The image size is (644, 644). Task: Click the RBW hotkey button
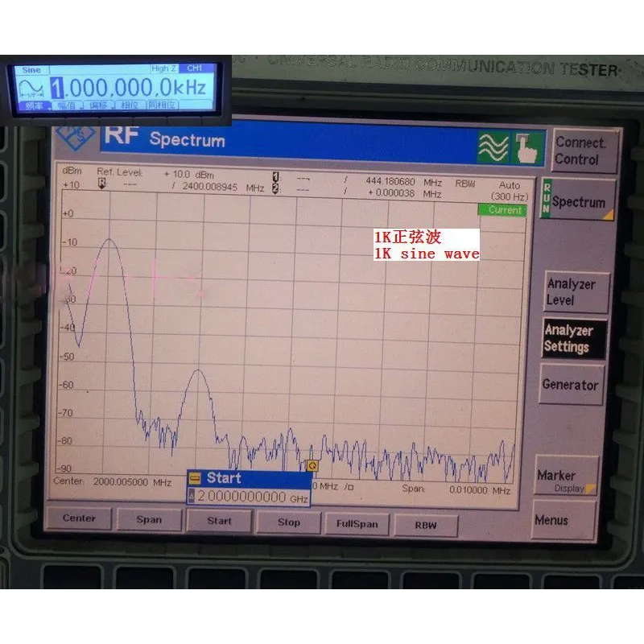point(426,526)
